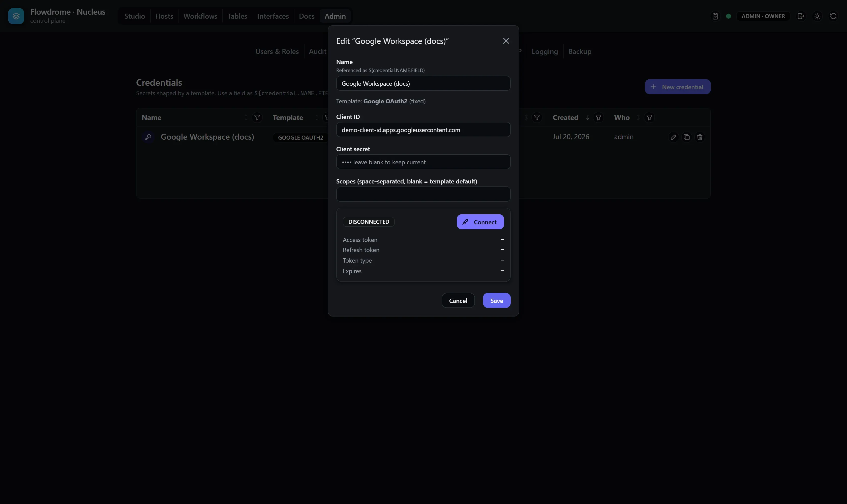
Task: Switch to the Workflows tab
Action: click(x=200, y=16)
